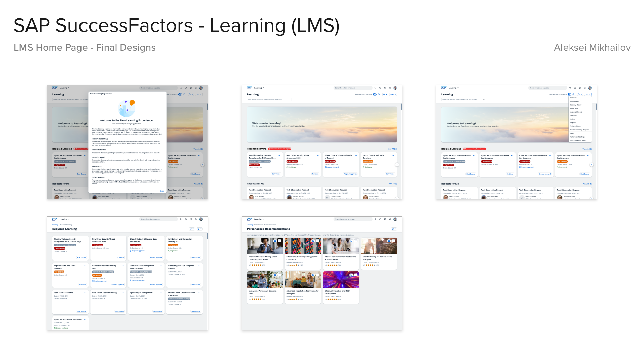The image size is (644, 362).
Task: Bookmark the Managerial Psychology Essential Tools course
Action: (x=275, y=275)
